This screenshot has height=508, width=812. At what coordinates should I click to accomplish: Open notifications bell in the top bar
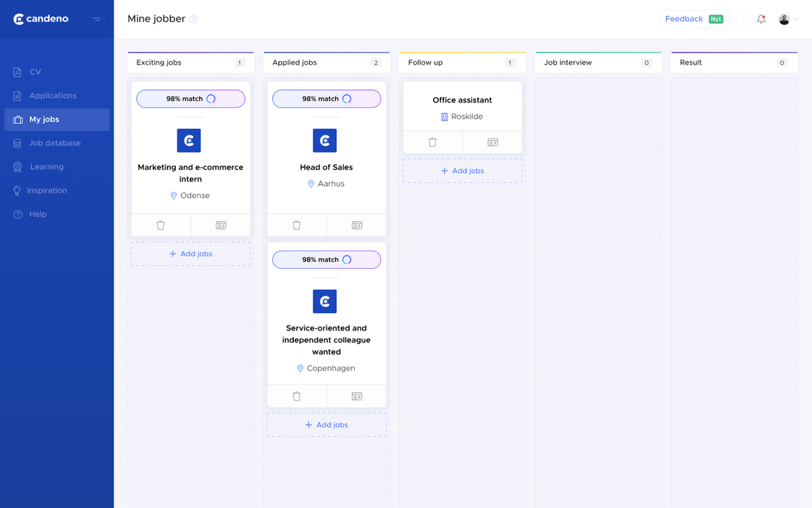pyautogui.click(x=762, y=19)
